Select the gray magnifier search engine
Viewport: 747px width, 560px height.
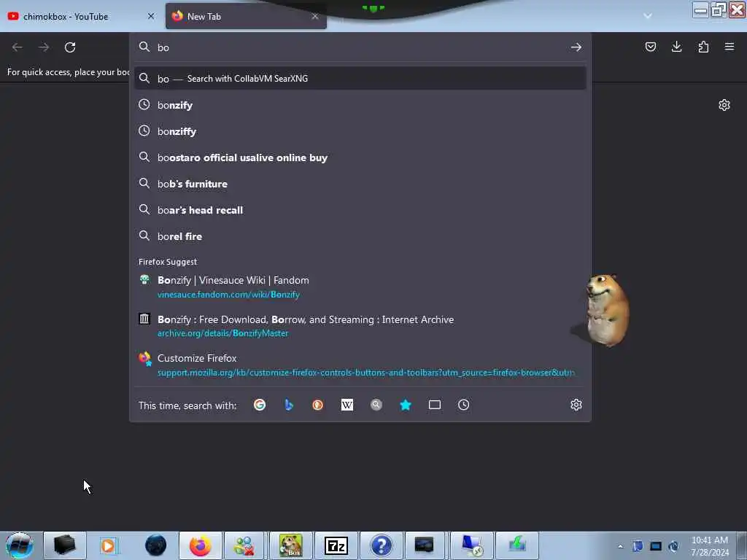[376, 405]
